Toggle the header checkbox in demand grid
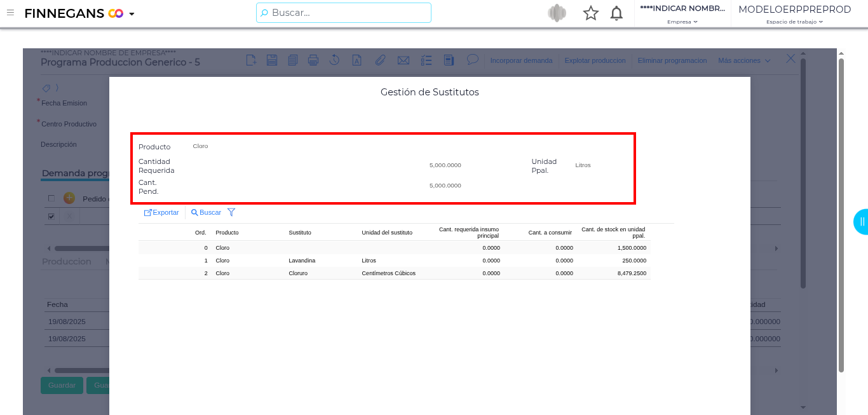868x415 pixels. pos(51,198)
